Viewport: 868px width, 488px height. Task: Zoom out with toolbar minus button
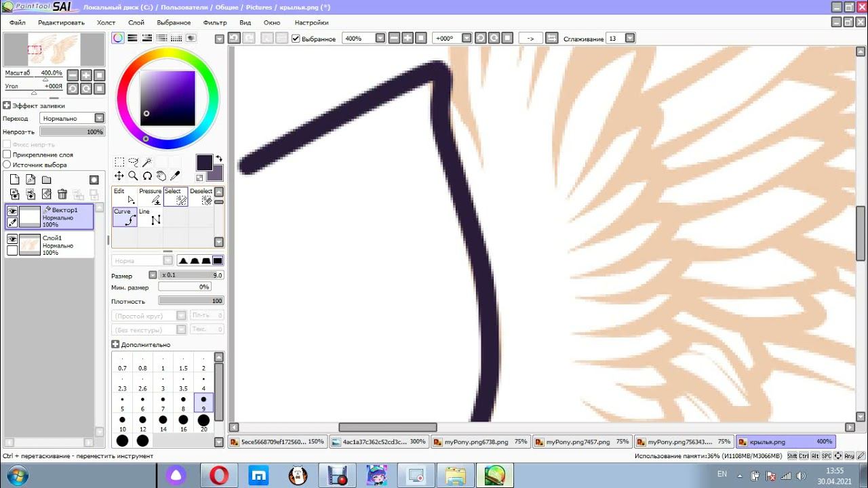395,39
